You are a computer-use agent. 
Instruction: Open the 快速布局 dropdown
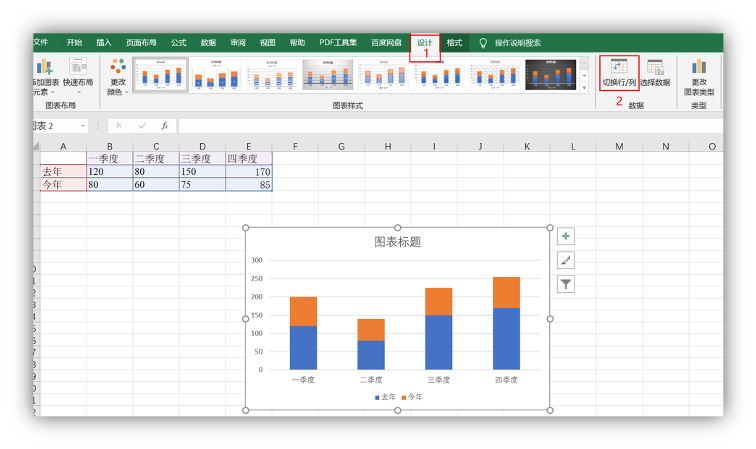pyautogui.click(x=78, y=77)
